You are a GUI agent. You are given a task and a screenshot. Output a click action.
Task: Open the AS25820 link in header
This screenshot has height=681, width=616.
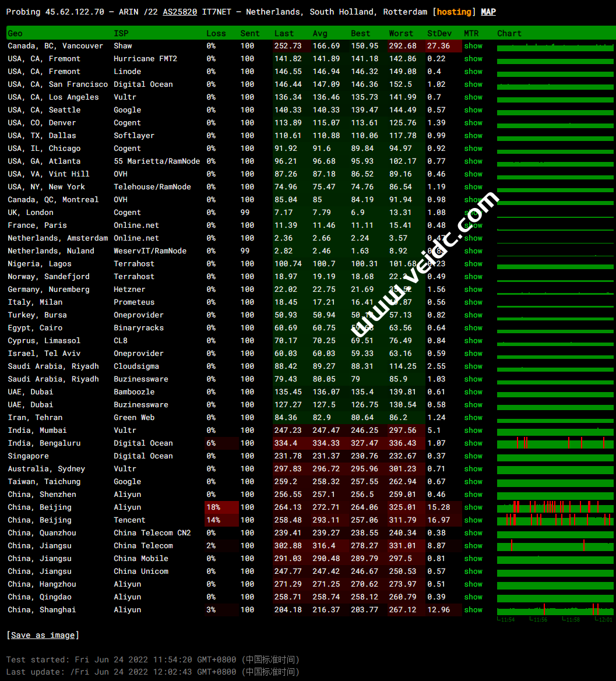[x=180, y=12]
